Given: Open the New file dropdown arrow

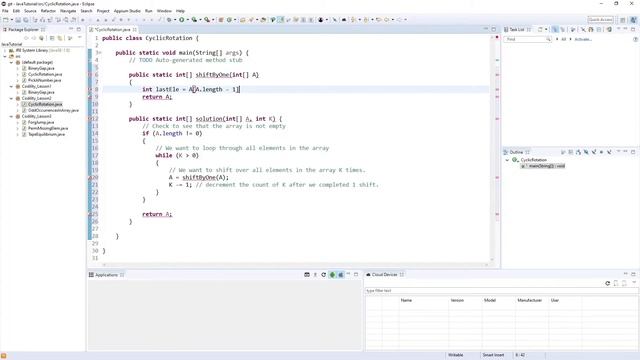Looking at the screenshot, I should pyautogui.click(x=11, y=20).
